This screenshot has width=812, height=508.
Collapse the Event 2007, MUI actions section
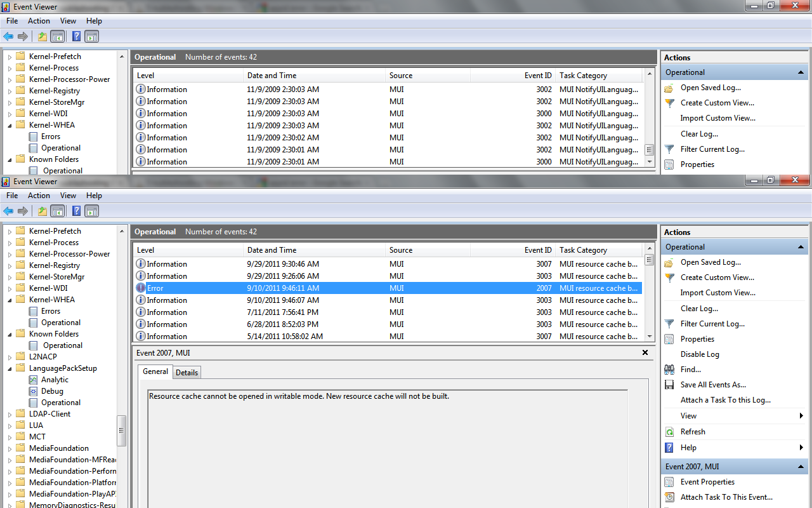tap(801, 467)
